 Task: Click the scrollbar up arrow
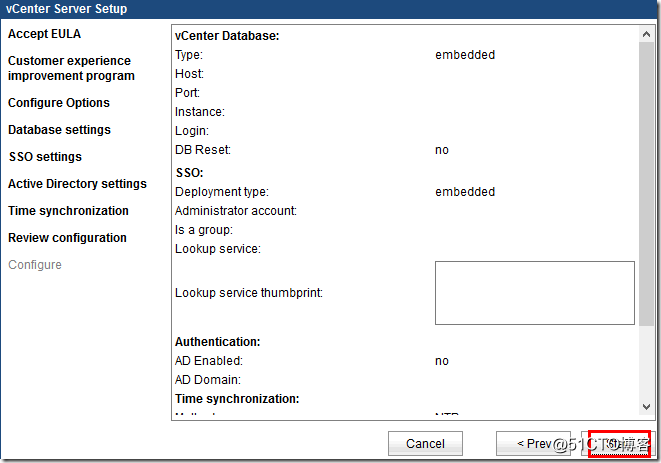pos(646,34)
